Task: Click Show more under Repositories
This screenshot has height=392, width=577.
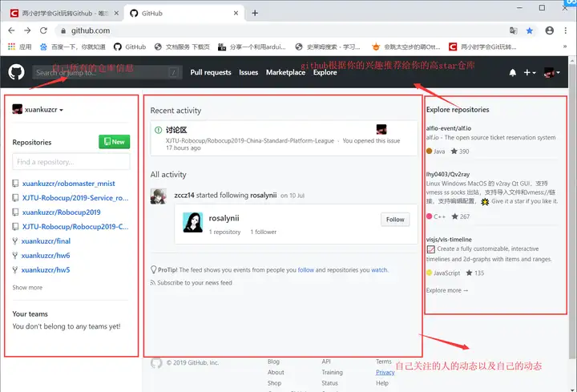Action: pyautogui.click(x=27, y=288)
